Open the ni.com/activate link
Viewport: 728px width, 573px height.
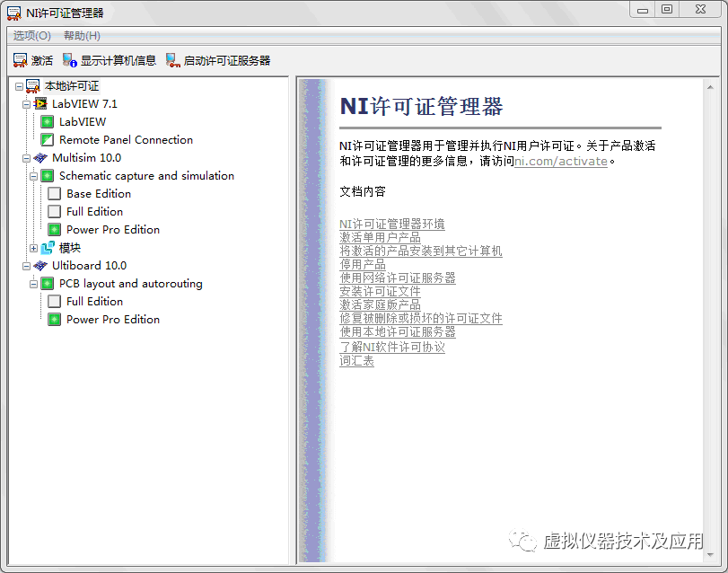coord(560,161)
